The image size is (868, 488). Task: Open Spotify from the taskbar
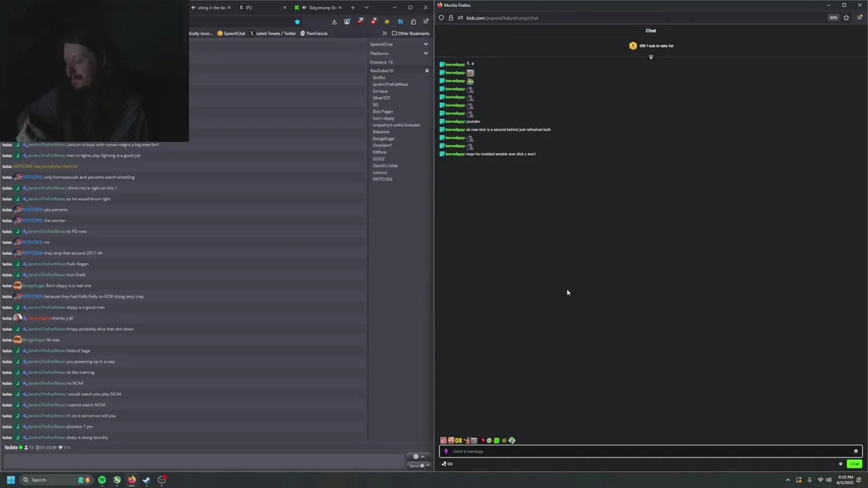click(x=102, y=480)
